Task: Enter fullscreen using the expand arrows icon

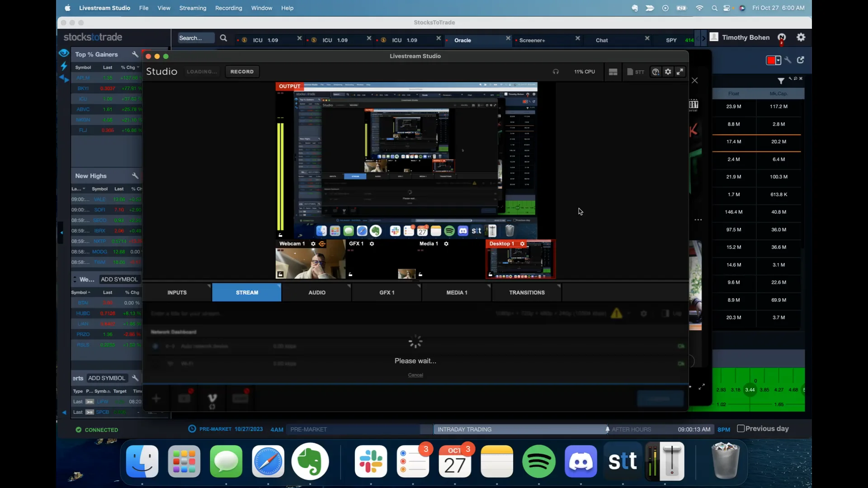Action: [x=680, y=71]
